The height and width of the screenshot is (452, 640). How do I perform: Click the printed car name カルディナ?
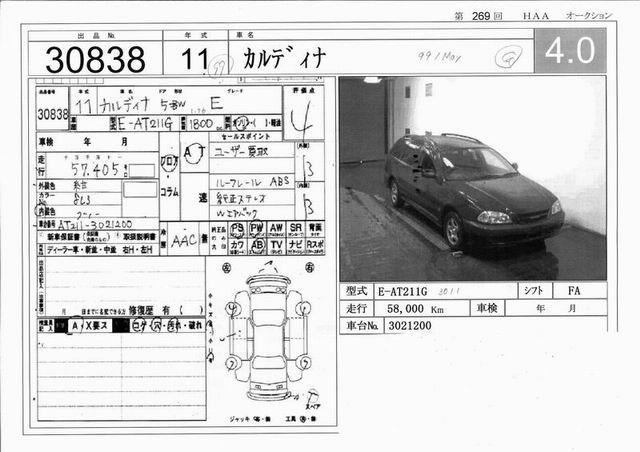284,58
